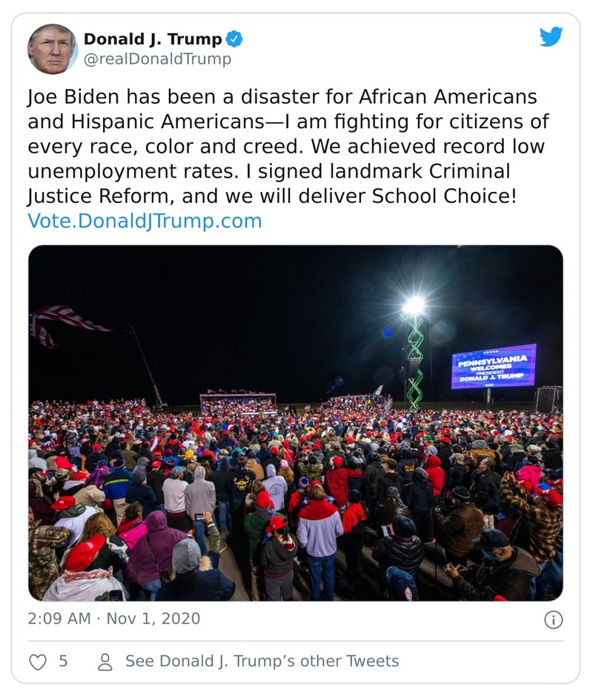This screenshot has height=700, width=593.
Task: Like the tweet with heart icon
Action: [38, 661]
